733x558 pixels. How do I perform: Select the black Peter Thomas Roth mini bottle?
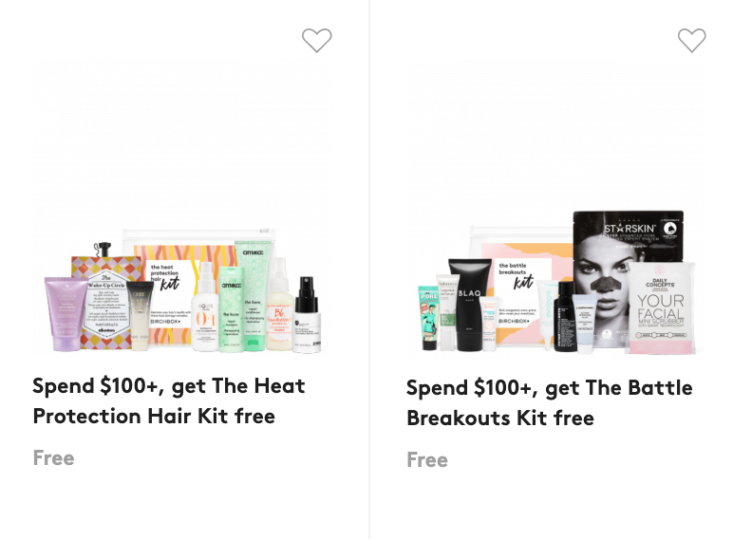565,316
